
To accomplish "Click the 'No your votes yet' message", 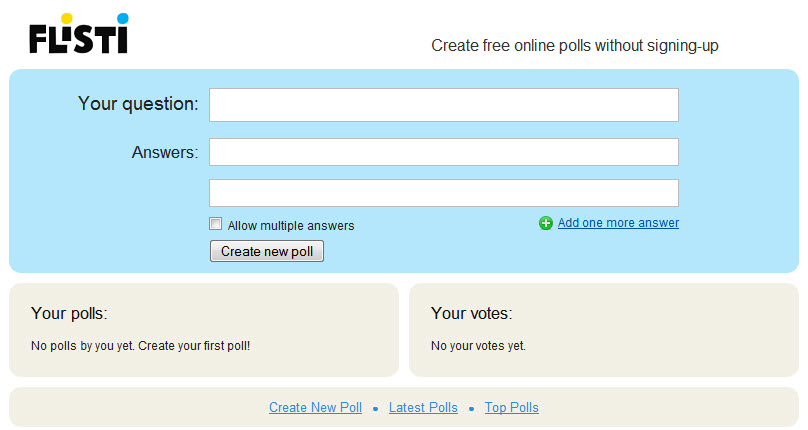I will tap(478, 345).
